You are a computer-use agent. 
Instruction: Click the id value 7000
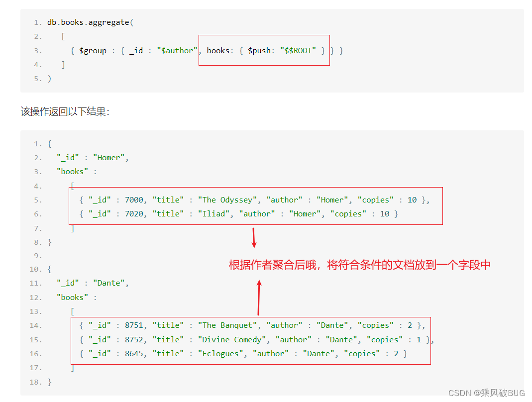coord(134,200)
